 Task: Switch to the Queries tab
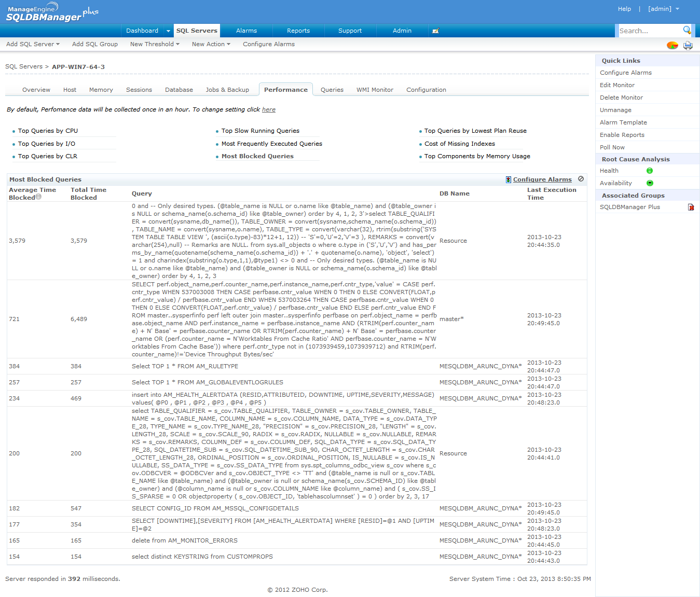332,90
